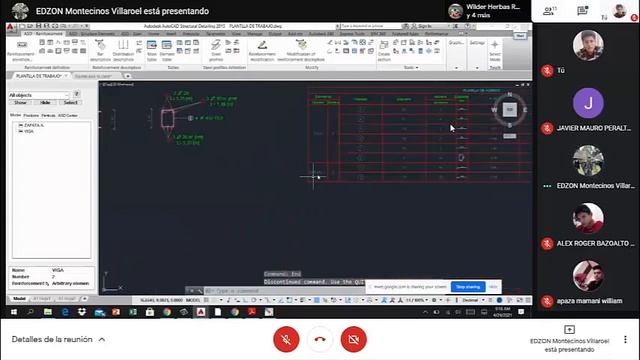640x360 pixels.
Task: Hang up the call with the red phone button
Action: tap(320, 339)
